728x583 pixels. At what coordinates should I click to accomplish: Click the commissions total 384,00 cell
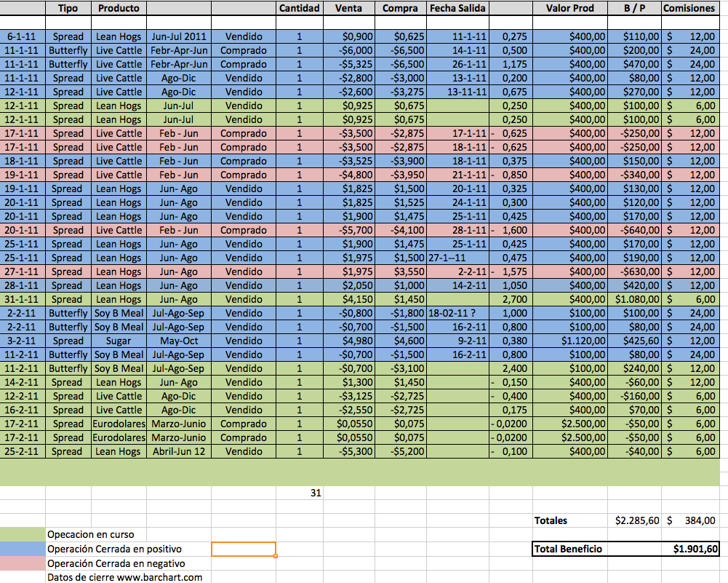[x=689, y=520]
